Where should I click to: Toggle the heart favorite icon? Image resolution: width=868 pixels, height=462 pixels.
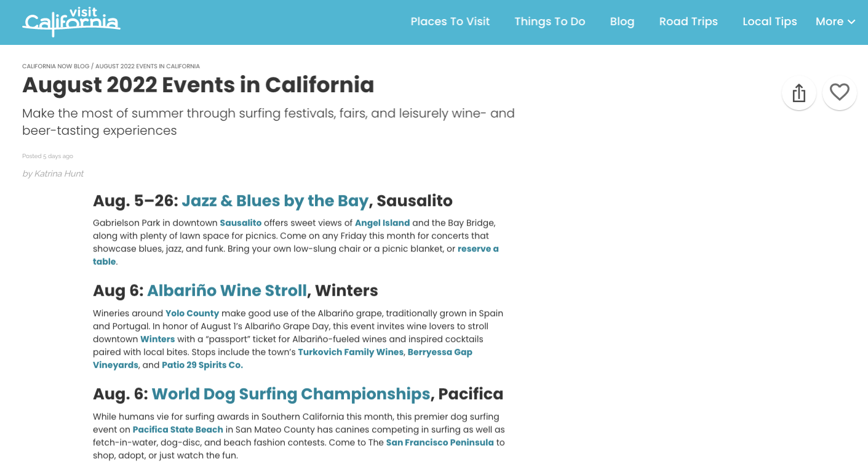pos(839,93)
